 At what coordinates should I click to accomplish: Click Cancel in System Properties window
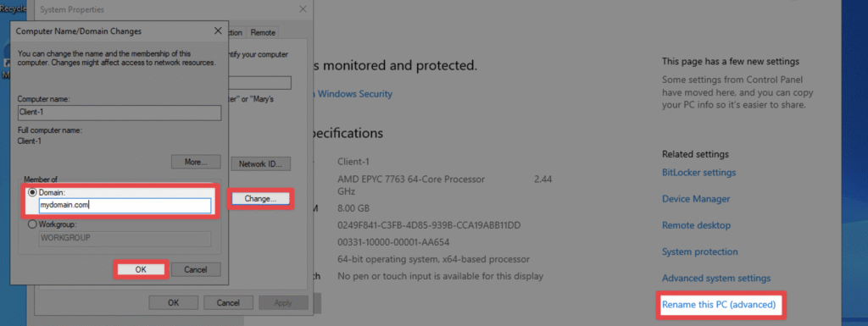click(x=228, y=303)
